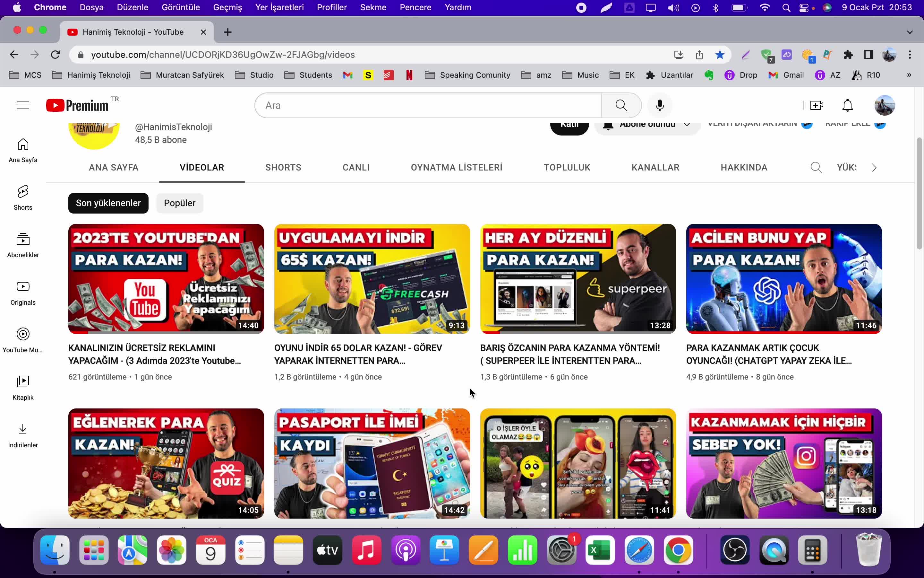The image size is (924, 578).
Task: Click the page vertical scrollbar
Action: click(x=920, y=193)
